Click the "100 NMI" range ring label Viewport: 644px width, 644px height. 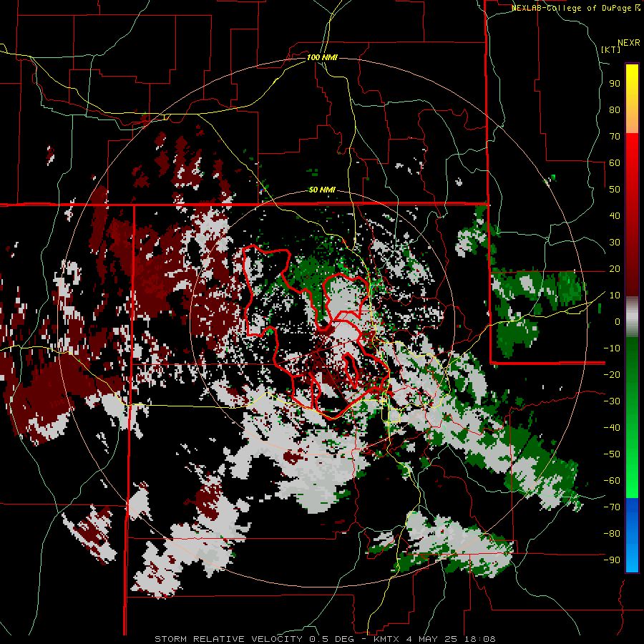click(x=322, y=57)
